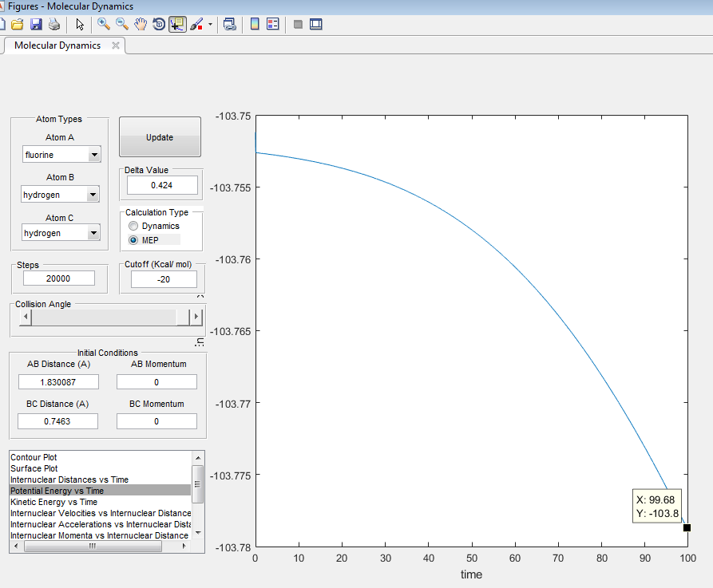Toggle the Data Cursor tool
Screen dimensions: 713x588
pyautogui.click(x=177, y=25)
